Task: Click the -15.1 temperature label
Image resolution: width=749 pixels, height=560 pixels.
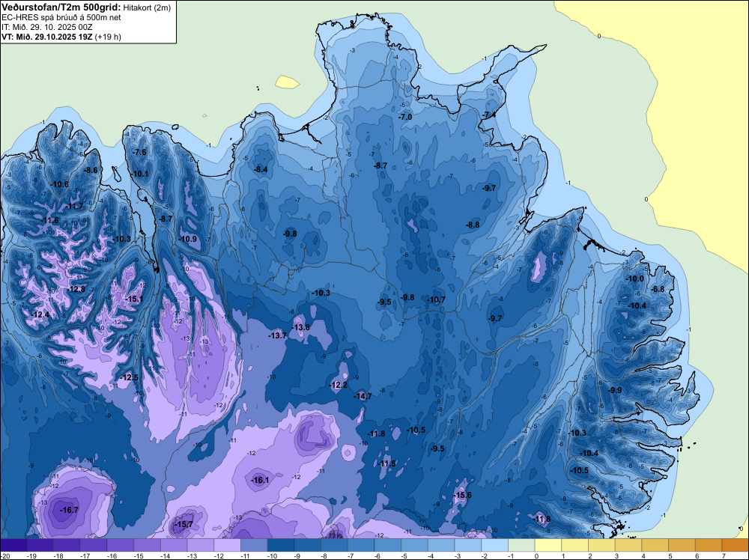Action: point(134,299)
